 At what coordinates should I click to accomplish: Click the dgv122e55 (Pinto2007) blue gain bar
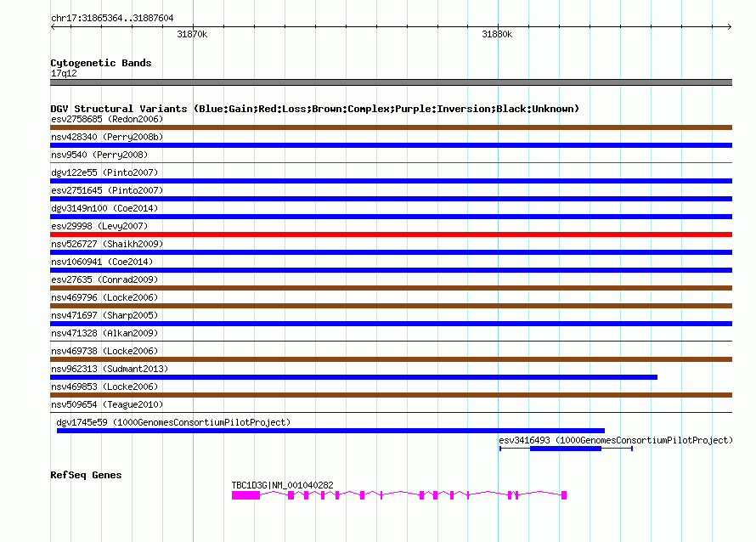(391, 181)
